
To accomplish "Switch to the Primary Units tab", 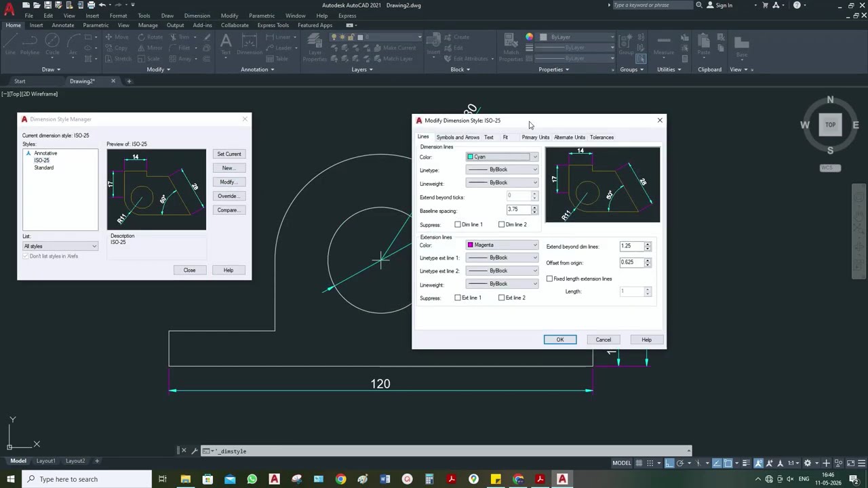I will click(x=536, y=137).
